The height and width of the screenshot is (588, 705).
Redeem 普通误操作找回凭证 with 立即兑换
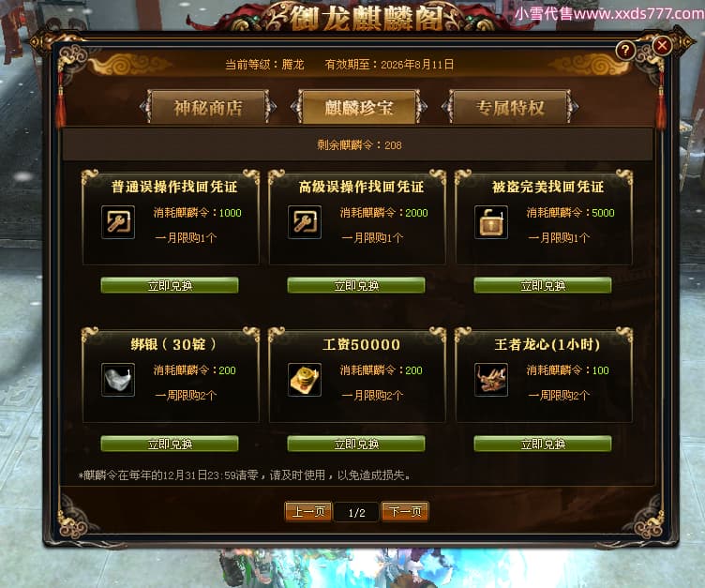170,285
